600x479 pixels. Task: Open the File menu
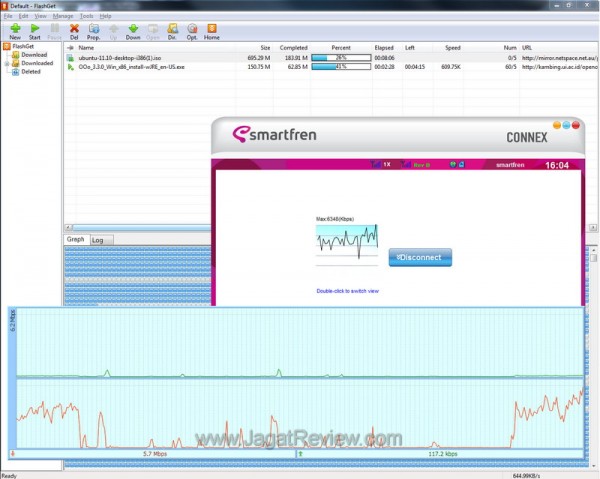point(8,16)
